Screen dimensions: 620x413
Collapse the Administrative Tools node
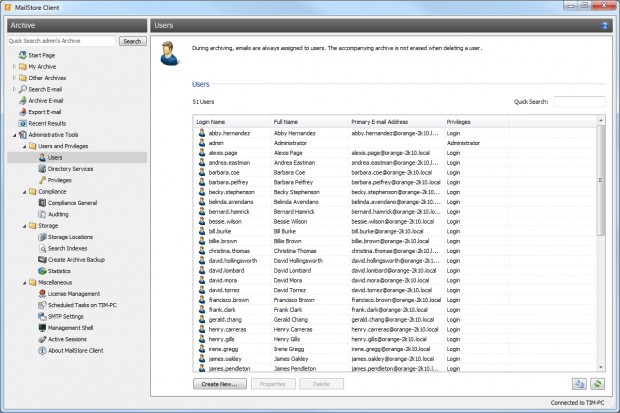15,135
